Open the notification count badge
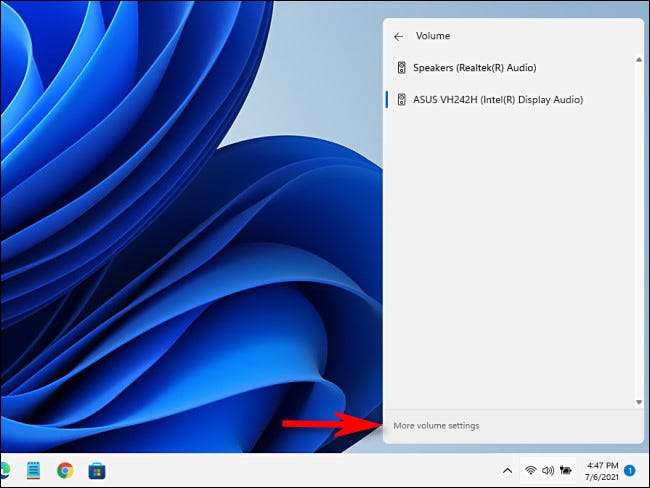 630,470
